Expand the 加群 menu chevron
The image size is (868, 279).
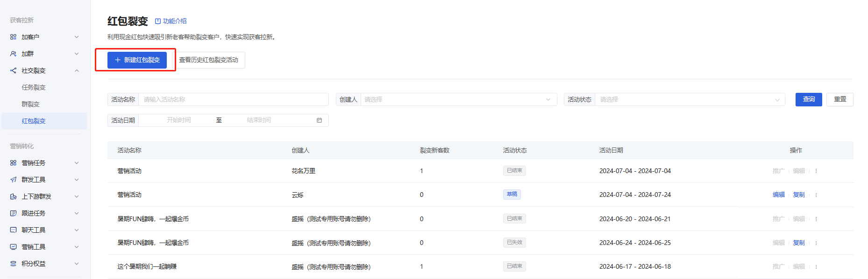(x=77, y=54)
